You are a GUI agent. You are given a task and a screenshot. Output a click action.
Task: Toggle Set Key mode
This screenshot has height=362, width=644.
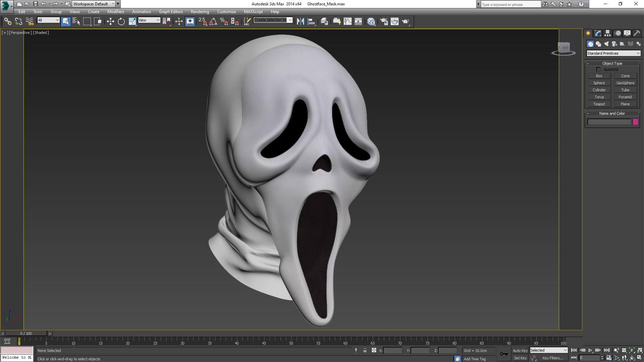point(520,358)
